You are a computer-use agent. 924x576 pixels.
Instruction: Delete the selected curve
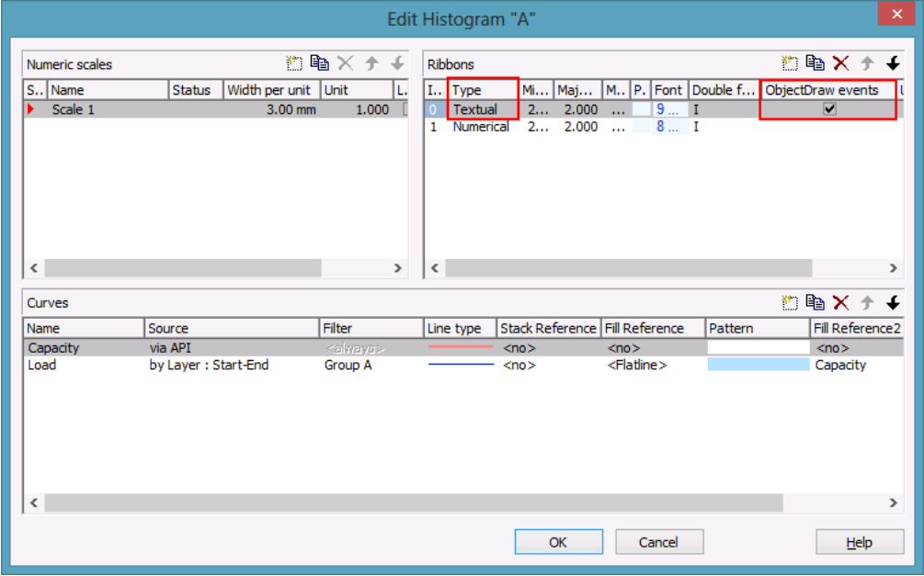[x=840, y=302]
